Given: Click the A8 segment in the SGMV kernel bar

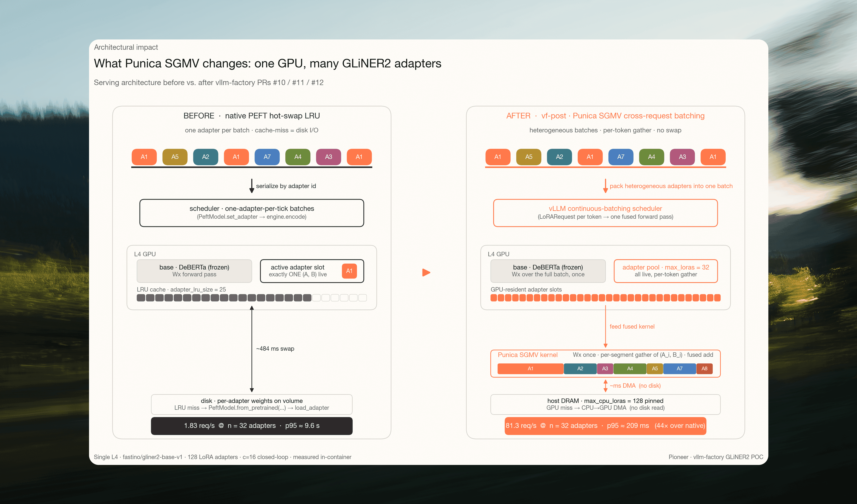Looking at the screenshot, I should [x=704, y=368].
